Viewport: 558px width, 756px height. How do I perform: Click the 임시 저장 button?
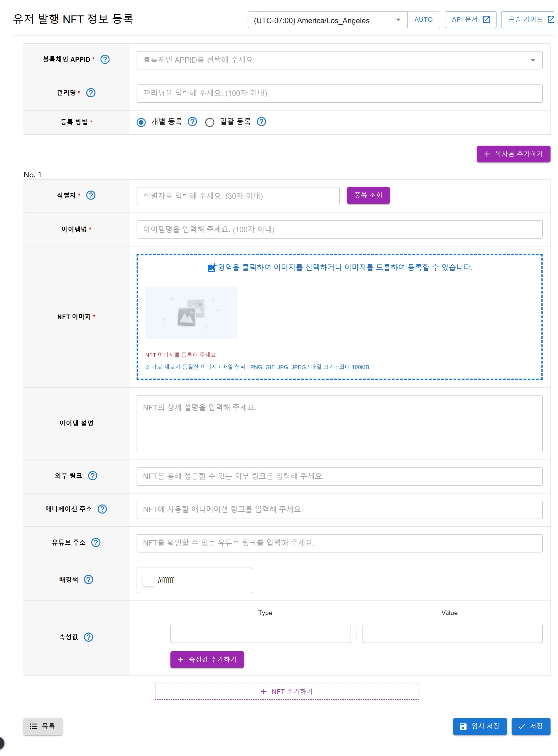[x=480, y=727]
